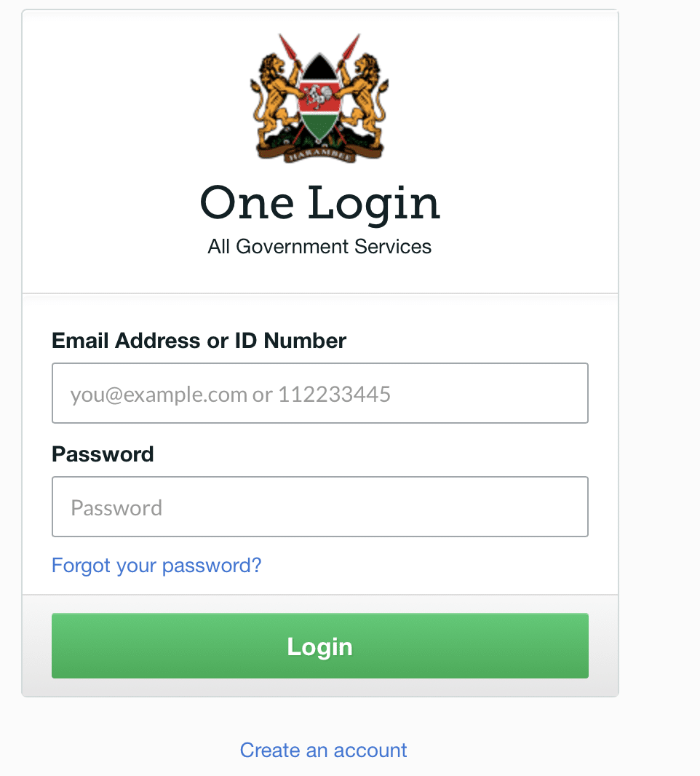The width and height of the screenshot is (700, 776).
Task: Click the you@example.com placeholder text
Action: (159, 395)
